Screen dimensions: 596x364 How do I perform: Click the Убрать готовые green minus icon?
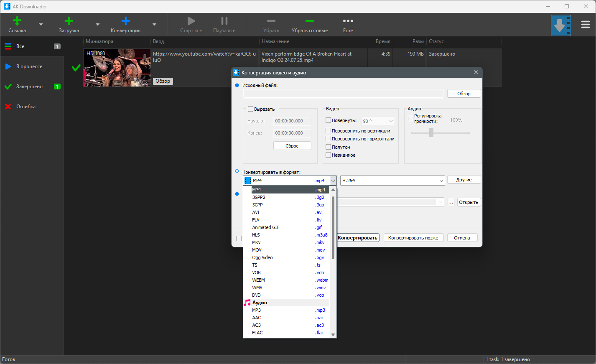point(309,21)
